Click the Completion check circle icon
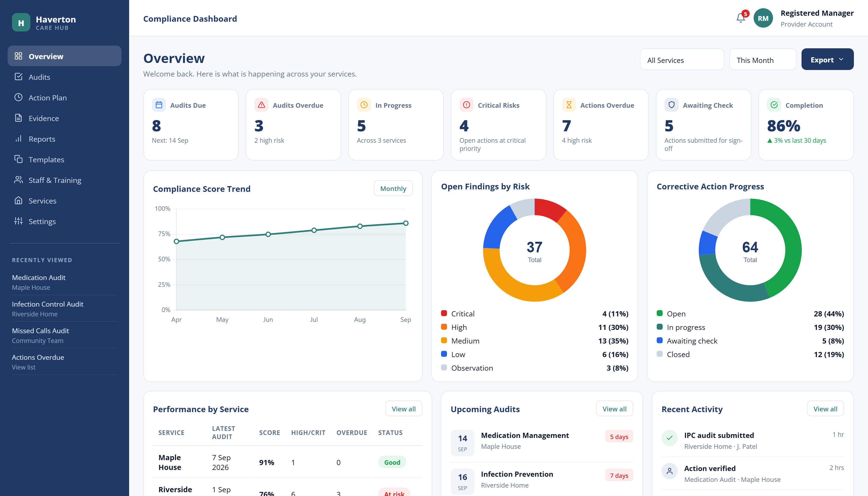The image size is (868, 496). pyautogui.click(x=774, y=105)
